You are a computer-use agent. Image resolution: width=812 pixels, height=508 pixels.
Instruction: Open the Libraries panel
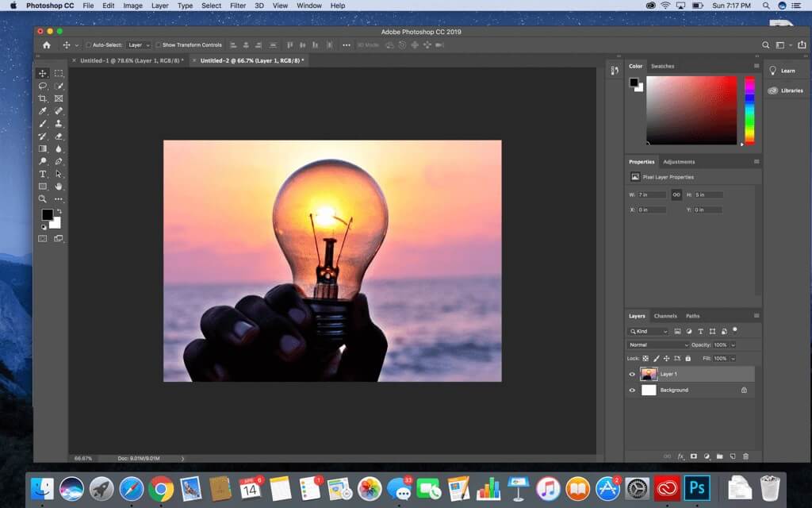pyautogui.click(x=786, y=90)
